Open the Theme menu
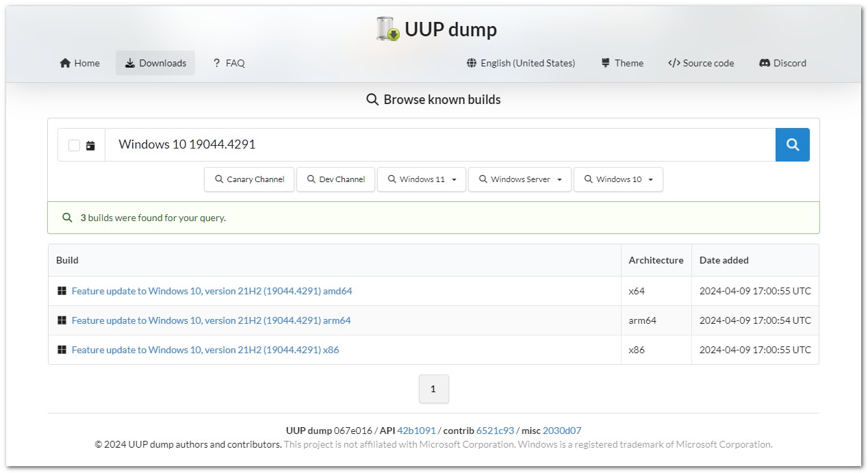Image resolution: width=868 pixels, height=473 pixels. (622, 63)
